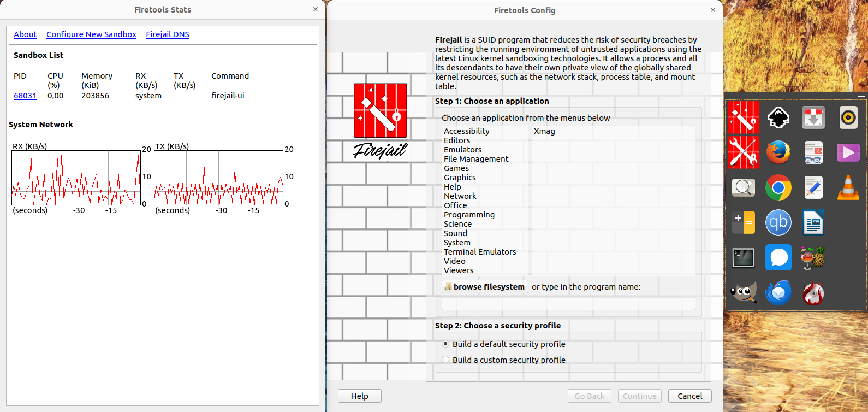Click the Configure New Sandbox link
The height and width of the screenshot is (412, 868).
91,34
